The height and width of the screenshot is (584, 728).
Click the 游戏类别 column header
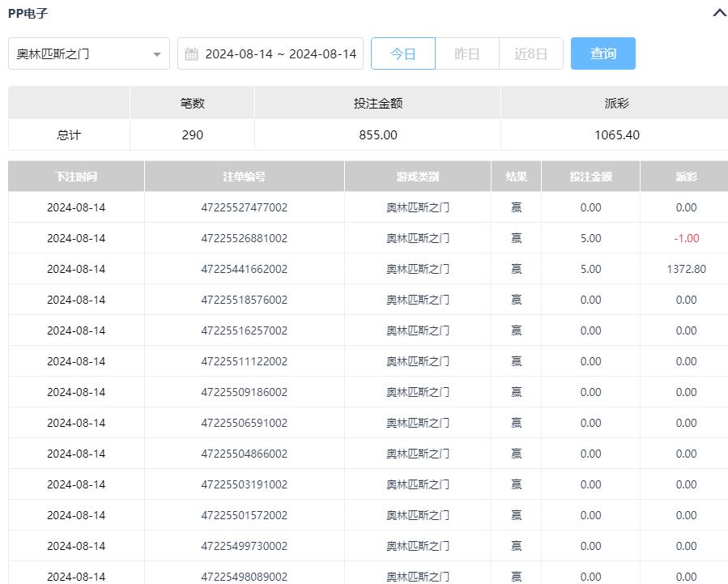[x=418, y=177]
